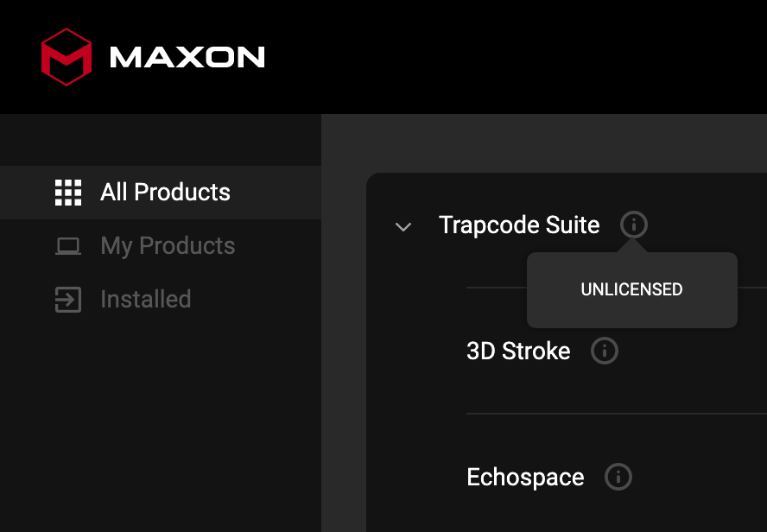
Task: Click the Trapcode Suite info icon
Action: coord(633,225)
